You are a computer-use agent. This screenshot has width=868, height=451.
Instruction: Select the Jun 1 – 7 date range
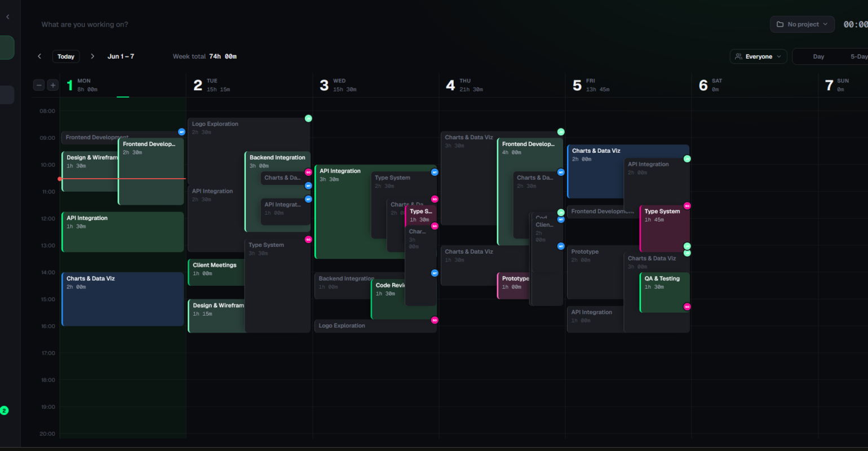click(121, 56)
